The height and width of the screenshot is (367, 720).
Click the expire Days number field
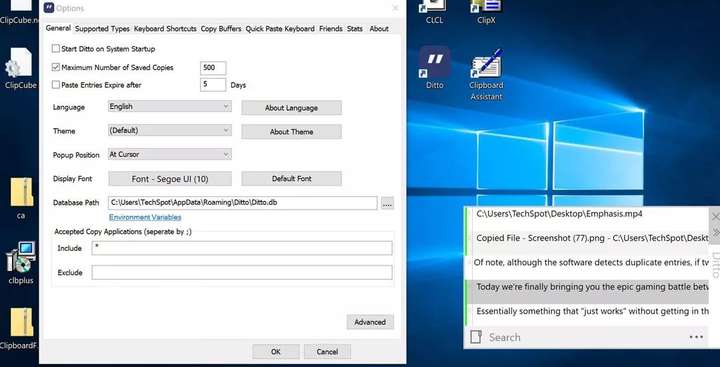coord(213,85)
